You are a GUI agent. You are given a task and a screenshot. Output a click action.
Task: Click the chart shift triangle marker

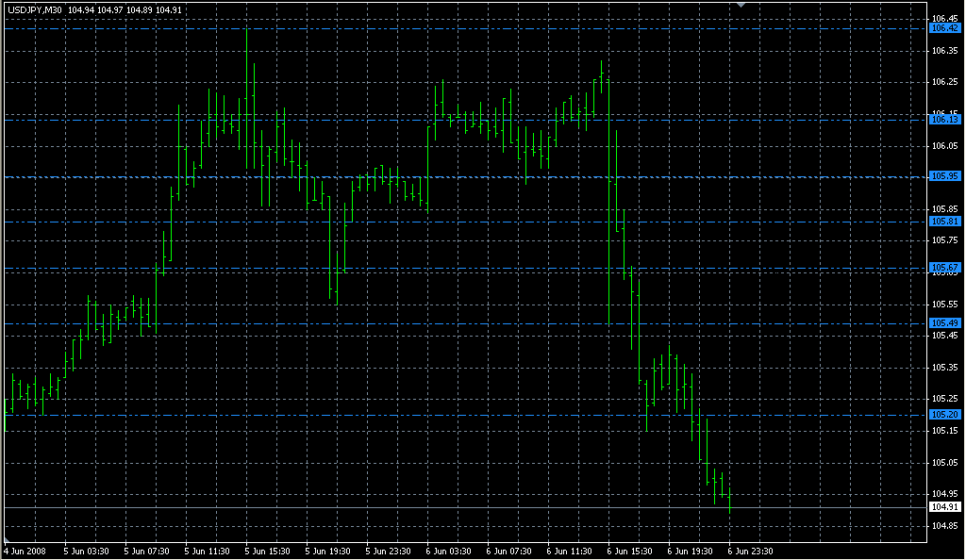tap(741, 5)
